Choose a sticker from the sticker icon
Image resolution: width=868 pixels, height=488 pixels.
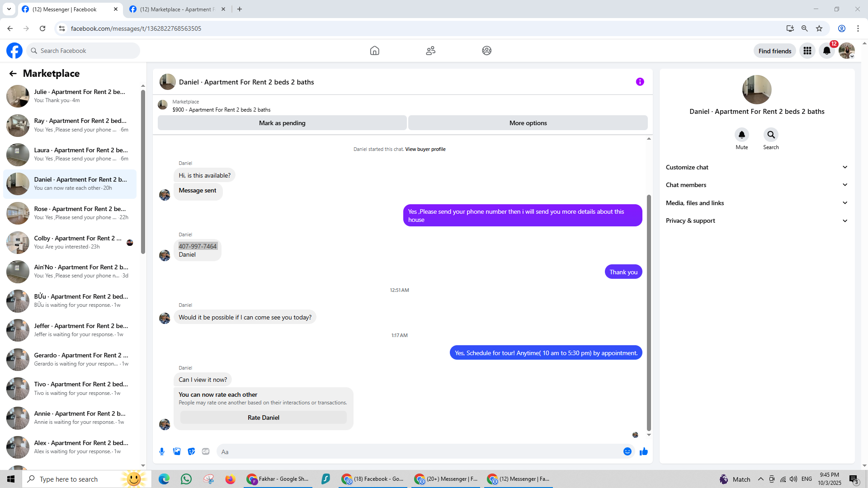(191, 451)
